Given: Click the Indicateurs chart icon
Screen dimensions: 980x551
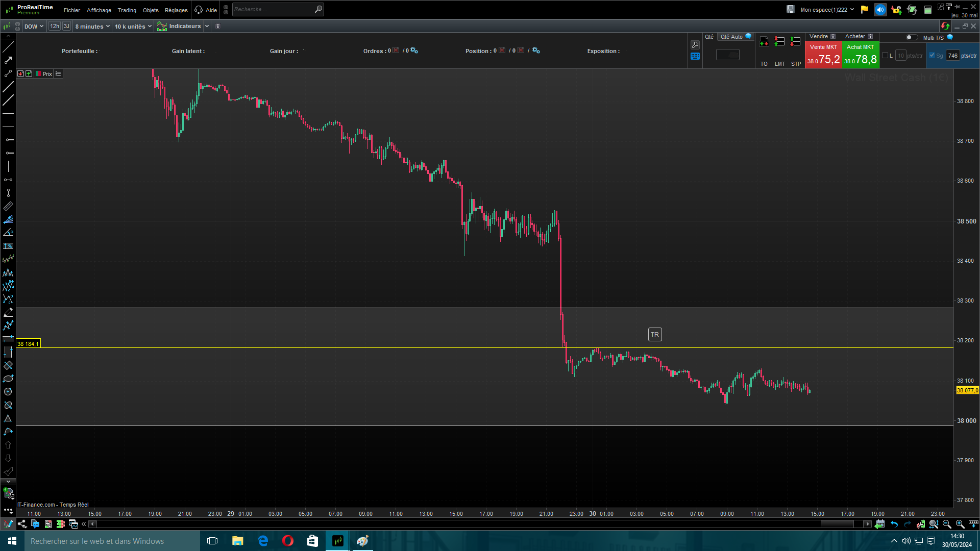Looking at the screenshot, I should click(162, 27).
